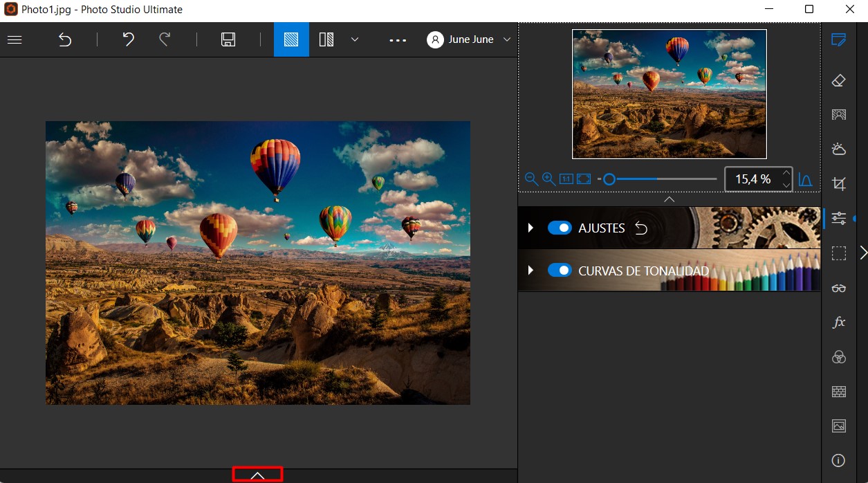Fit the image to the screen

(584, 179)
